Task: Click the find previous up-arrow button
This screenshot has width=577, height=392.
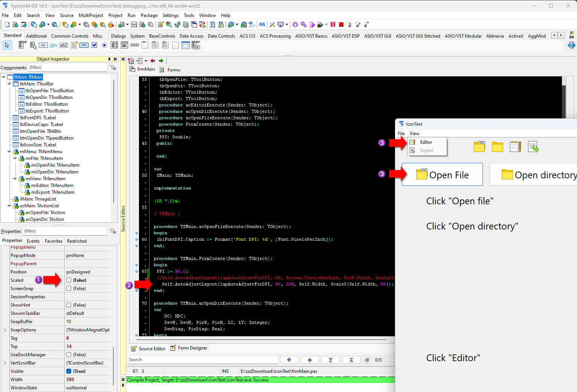Action: pos(310,360)
